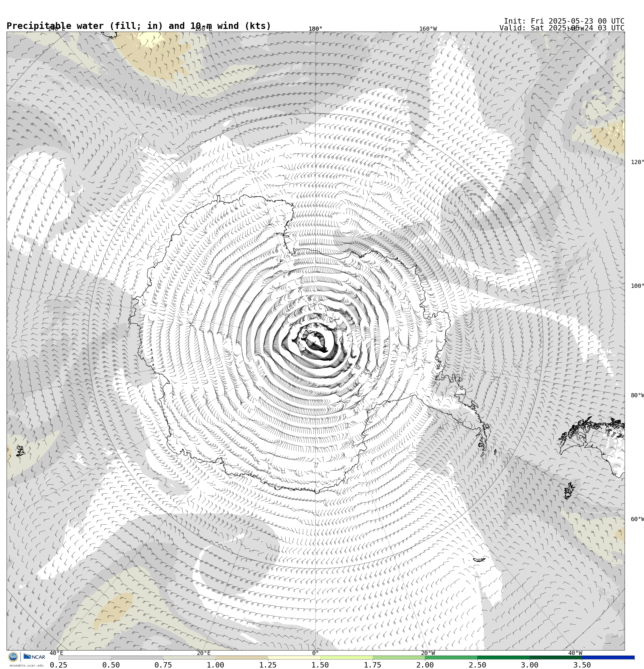Click the 2.50 colorbar tick label

click(477, 665)
